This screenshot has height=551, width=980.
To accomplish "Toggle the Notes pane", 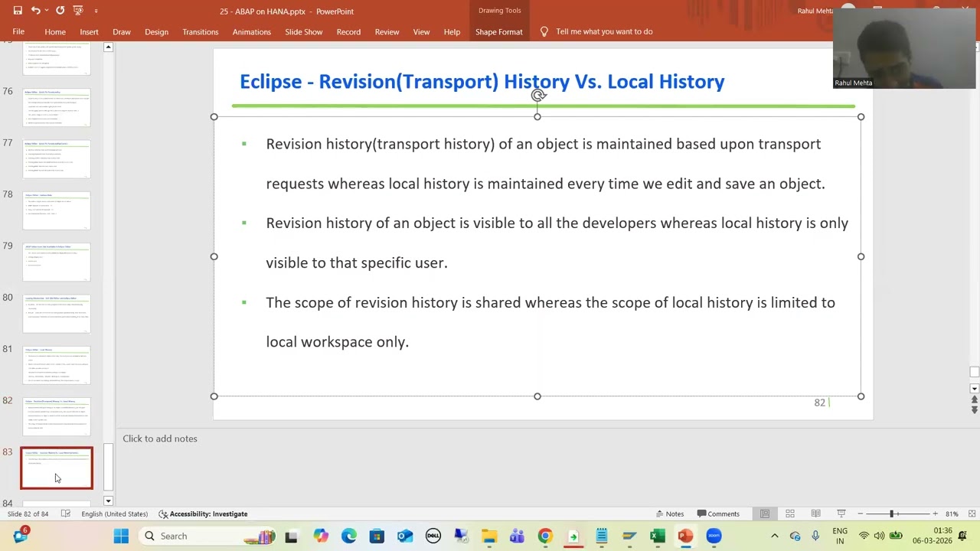I will [x=670, y=514].
